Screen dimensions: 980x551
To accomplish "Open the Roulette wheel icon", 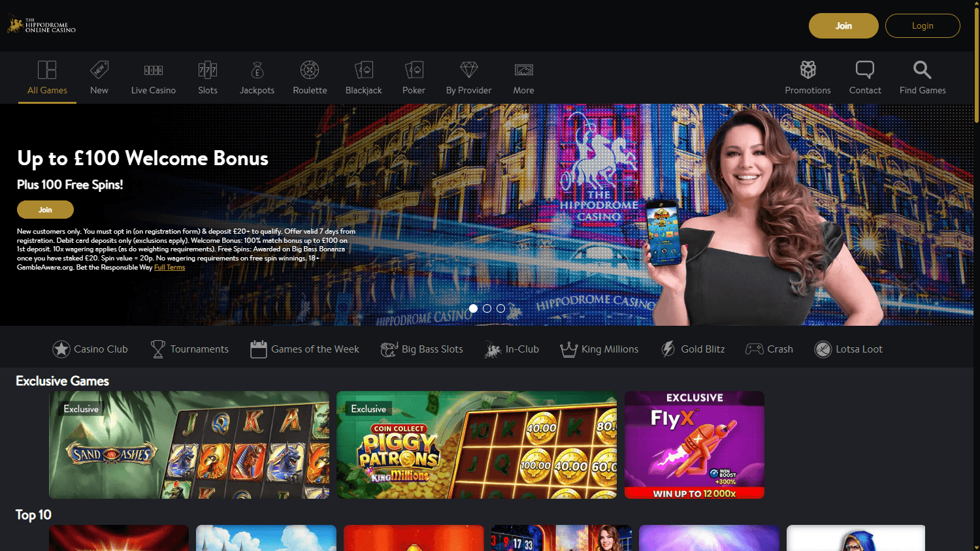I will tap(310, 70).
